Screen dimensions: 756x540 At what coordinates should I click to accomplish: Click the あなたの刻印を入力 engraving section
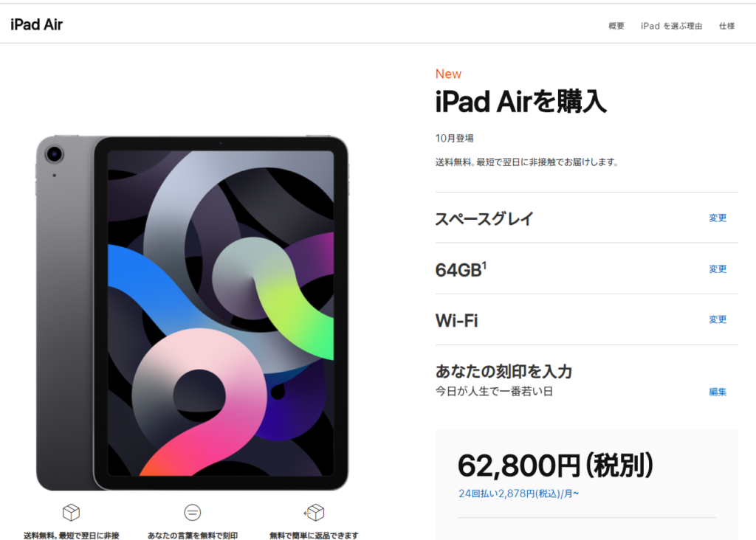(x=587, y=381)
